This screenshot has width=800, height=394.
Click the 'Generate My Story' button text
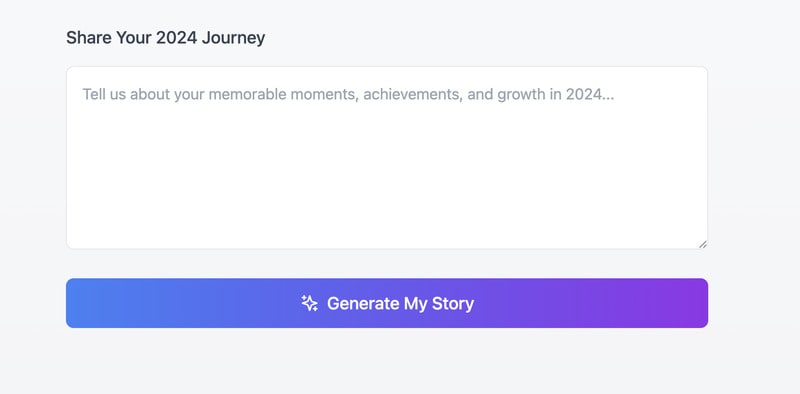[x=401, y=303]
